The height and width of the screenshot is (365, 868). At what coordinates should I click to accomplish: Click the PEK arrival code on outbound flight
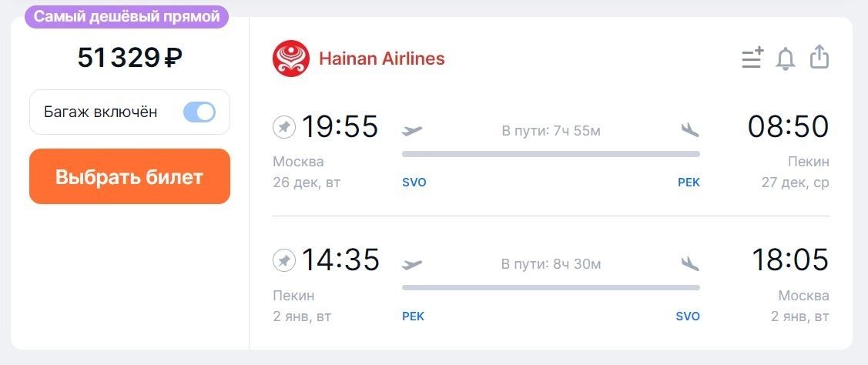pos(689,182)
